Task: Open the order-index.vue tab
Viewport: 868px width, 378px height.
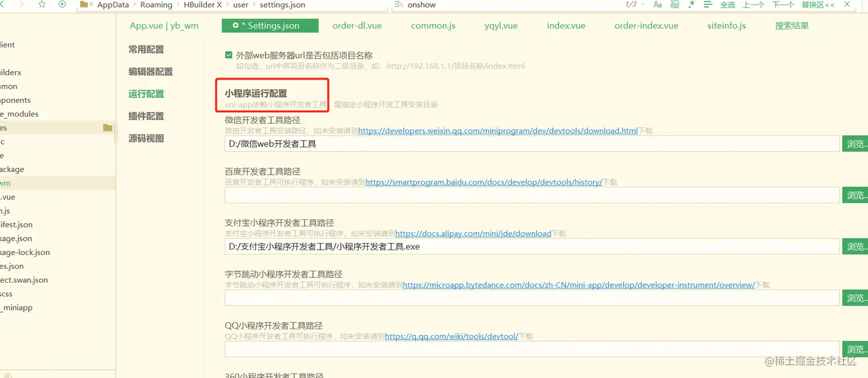Action: pyautogui.click(x=646, y=26)
